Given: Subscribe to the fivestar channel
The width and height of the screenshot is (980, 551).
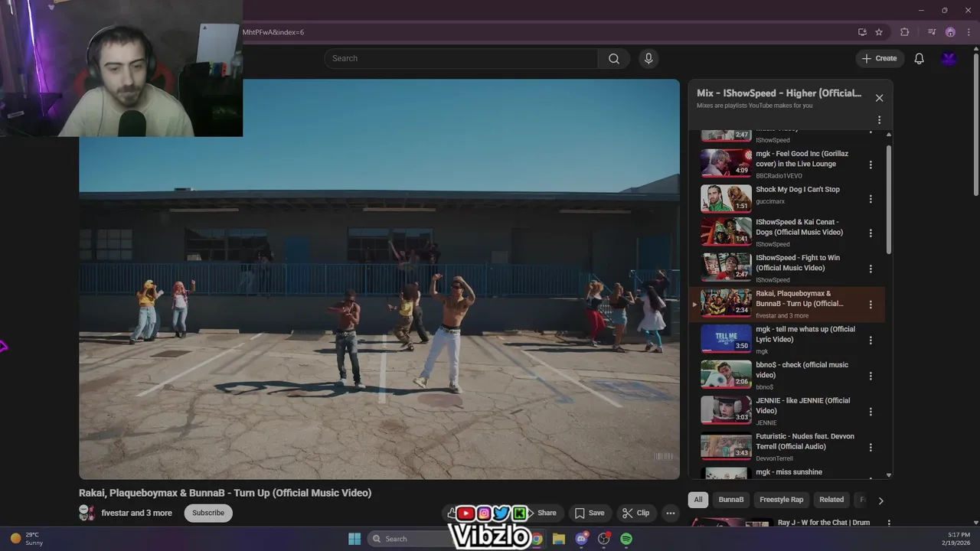Looking at the screenshot, I should [208, 513].
